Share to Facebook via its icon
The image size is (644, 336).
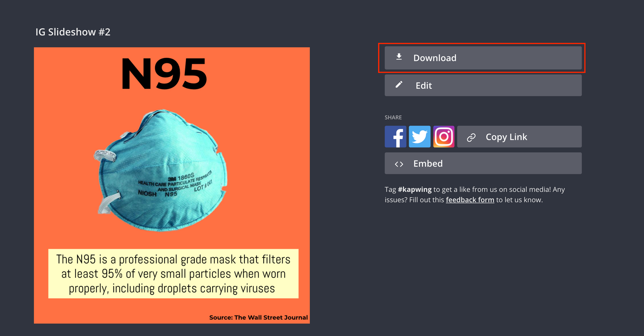tap(395, 137)
